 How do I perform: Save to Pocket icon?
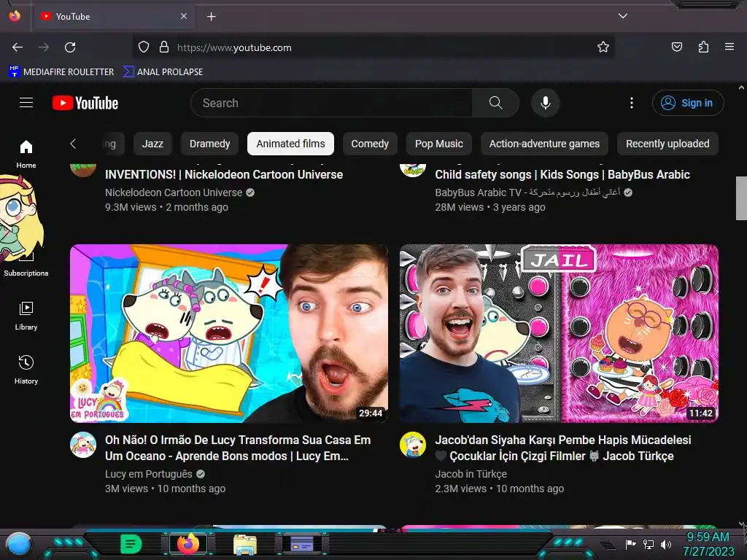pos(676,47)
